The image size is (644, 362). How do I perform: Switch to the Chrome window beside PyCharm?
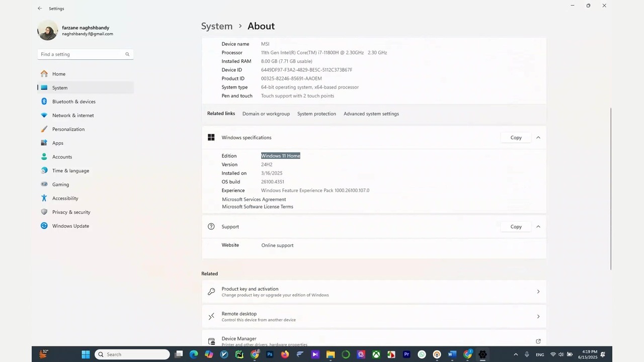(255, 354)
